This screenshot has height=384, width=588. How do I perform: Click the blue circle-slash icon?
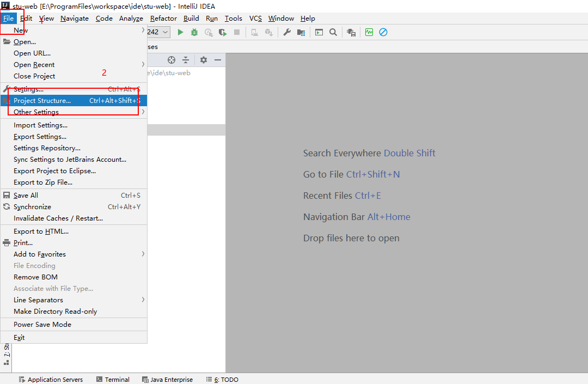point(383,32)
